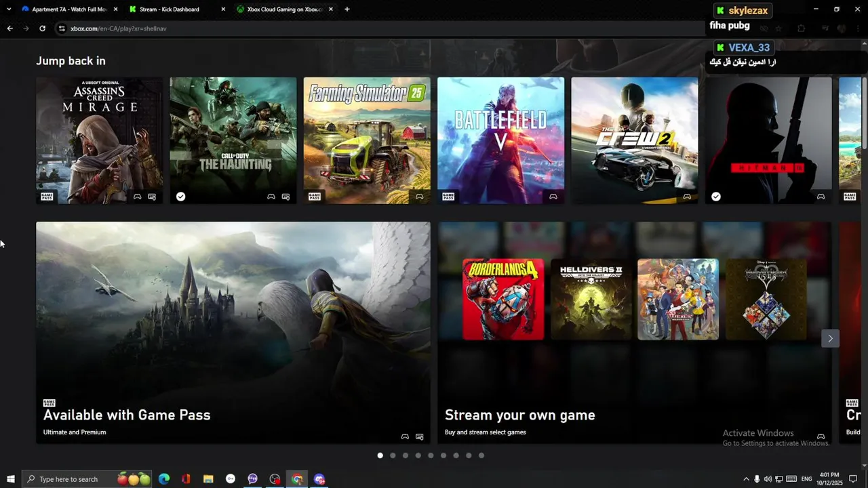This screenshot has height=488, width=868.
Task: Show hidden system tray icons
Action: point(746,479)
